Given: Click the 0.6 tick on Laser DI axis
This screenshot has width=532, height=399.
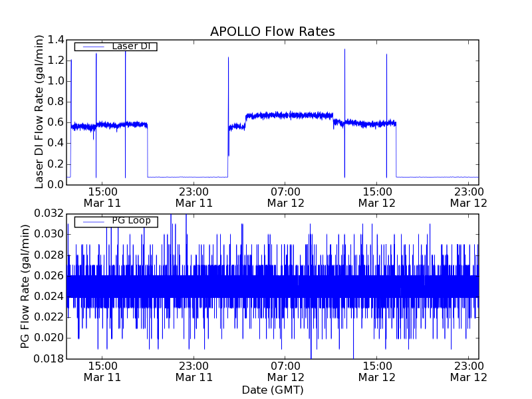Looking at the screenshot, I should [56, 122].
